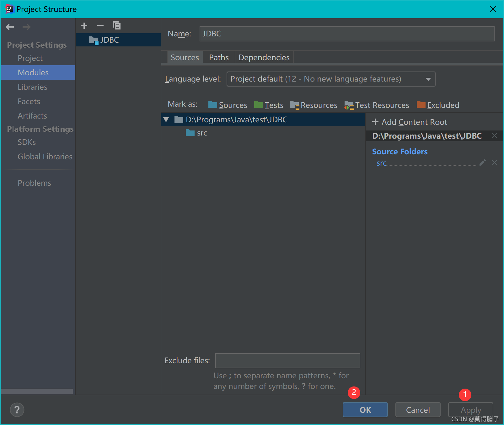
Task: Click the Name input field
Action: pyautogui.click(x=347, y=34)
